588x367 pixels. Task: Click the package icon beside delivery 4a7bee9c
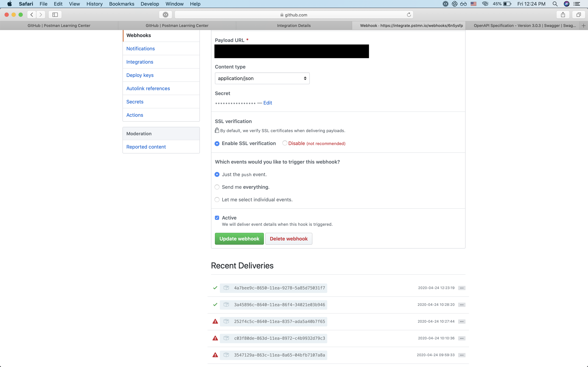point(226,288)
